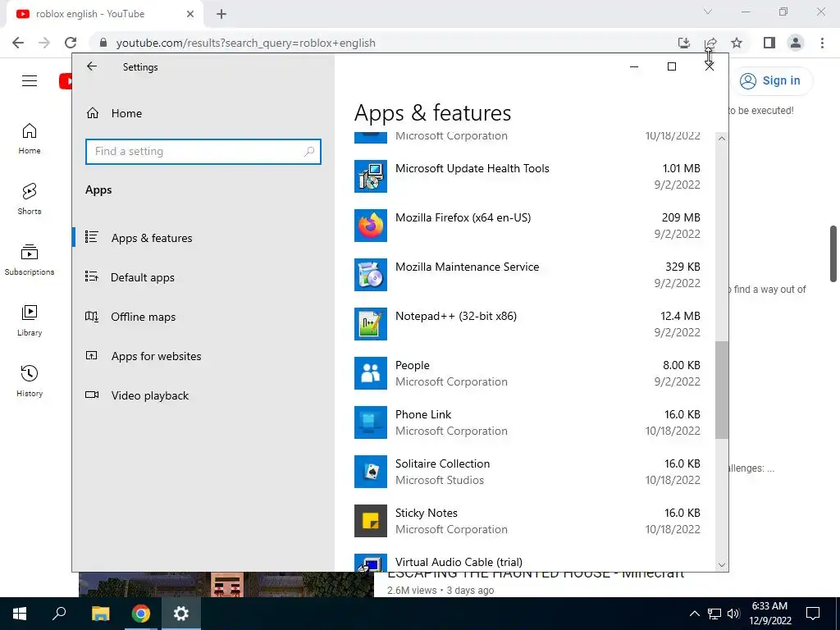Click the 209 MB size value
The image size is (840, 630).
[681, 217]
